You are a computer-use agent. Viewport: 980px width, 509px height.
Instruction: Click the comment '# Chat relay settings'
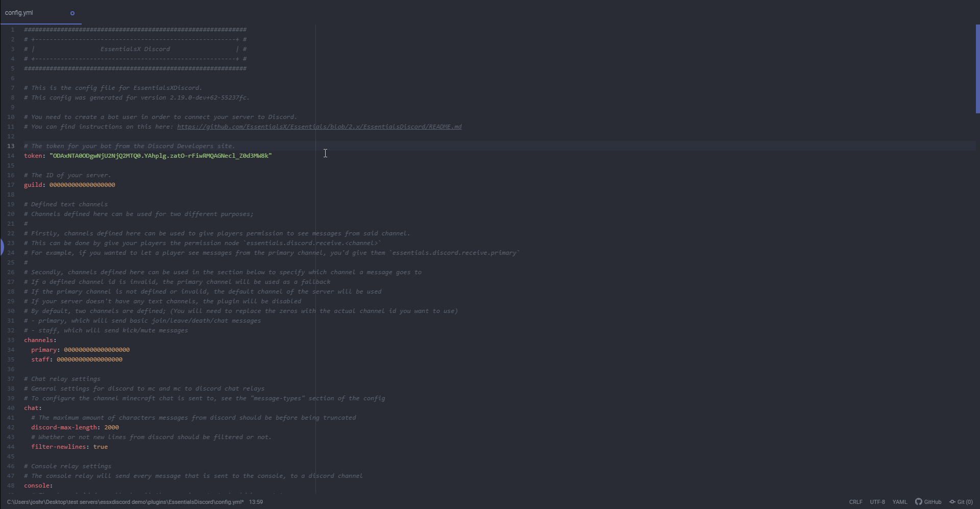[62, 379]
